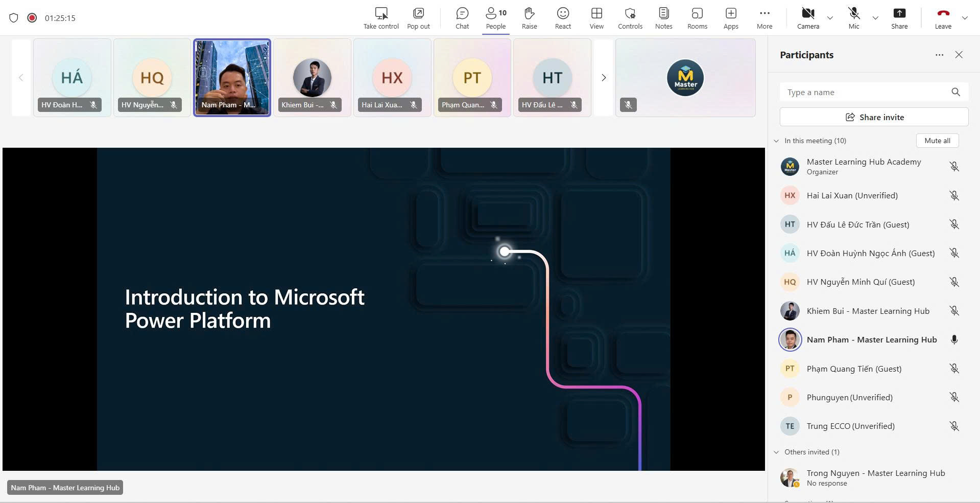Open breakout Rooms

click(x=697, y=18)
